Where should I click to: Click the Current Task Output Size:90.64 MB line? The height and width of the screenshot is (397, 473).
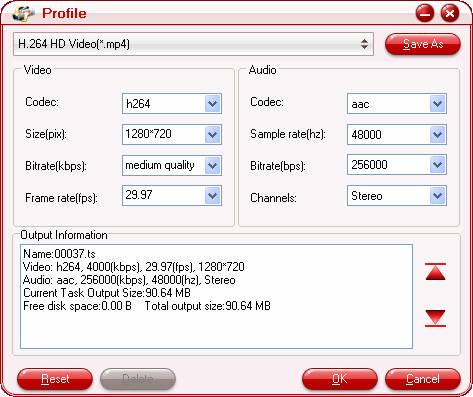coord(107,293)
